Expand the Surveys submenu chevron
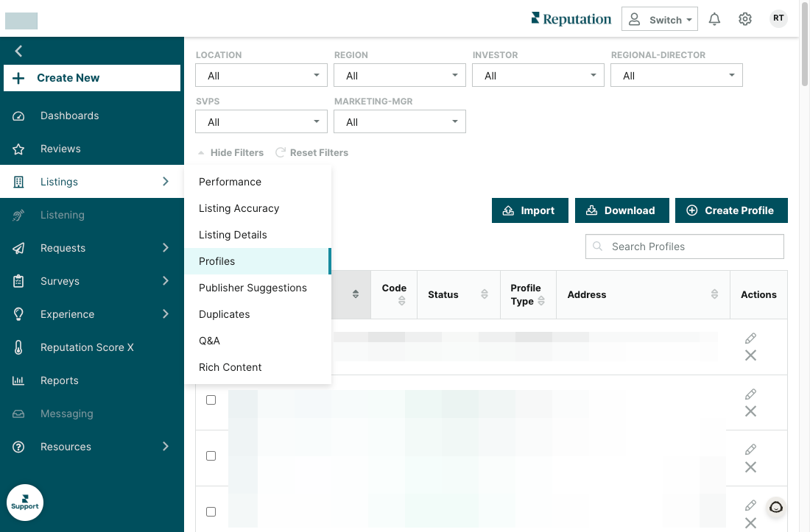 pos(165,280)
